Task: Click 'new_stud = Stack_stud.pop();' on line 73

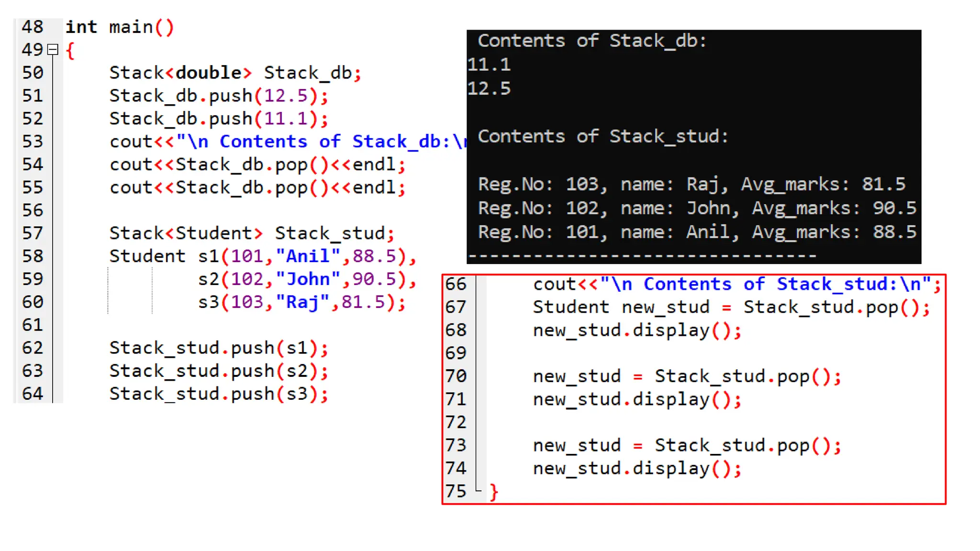Action: tap(687, 445)
